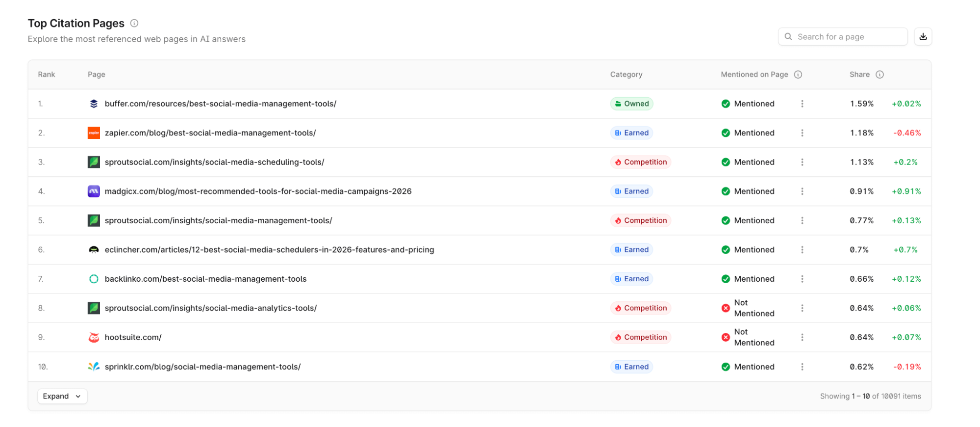Open sprinklr.com blog page link
Image resolution: width=980 pixels, height=427 pixels.
202,367
